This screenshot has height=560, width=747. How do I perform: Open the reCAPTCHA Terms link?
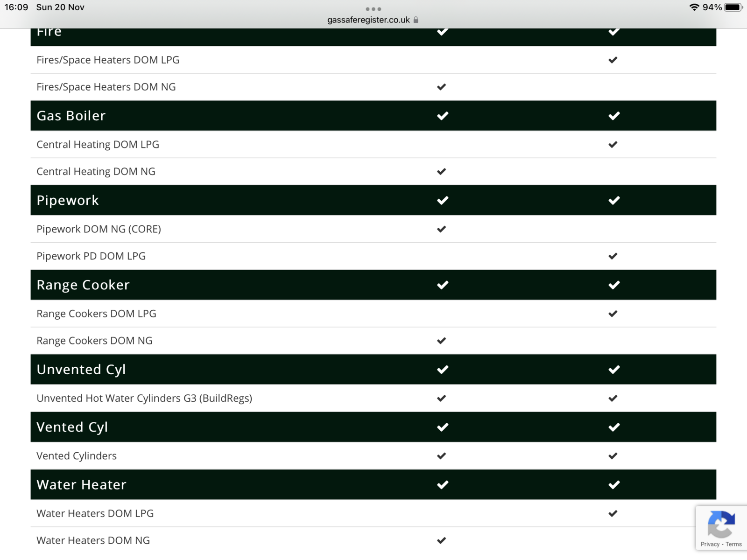(x=733, y=544)
